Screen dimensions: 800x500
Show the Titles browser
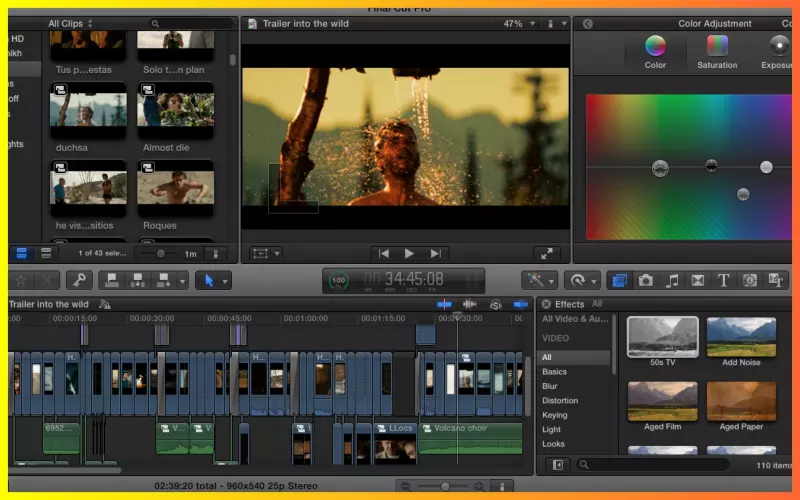[723, 280]
